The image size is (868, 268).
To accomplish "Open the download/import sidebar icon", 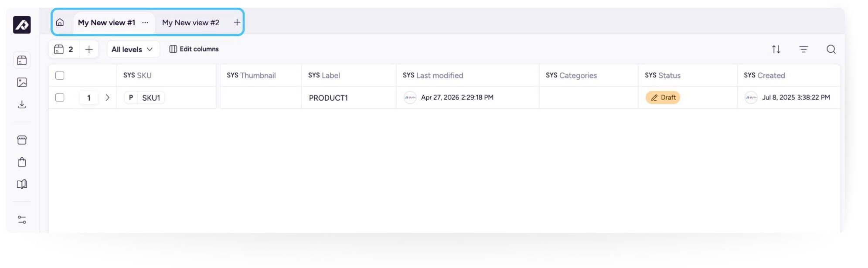I will (22, 105).
